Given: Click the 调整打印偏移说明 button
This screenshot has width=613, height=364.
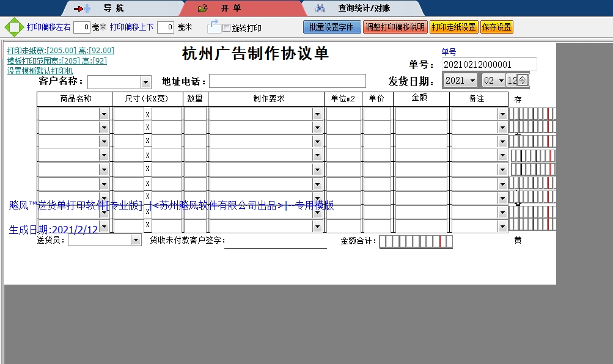Looking at the screenshot, I should click(395, 27).
